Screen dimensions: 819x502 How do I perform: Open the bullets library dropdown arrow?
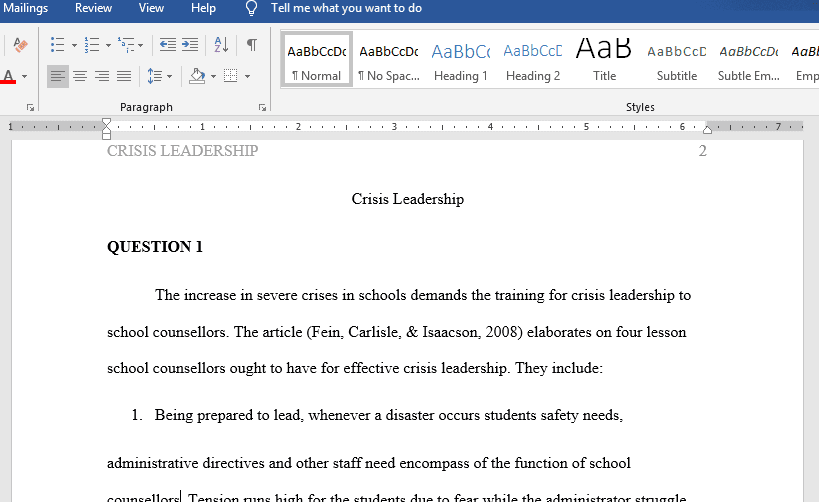(74, 45)
